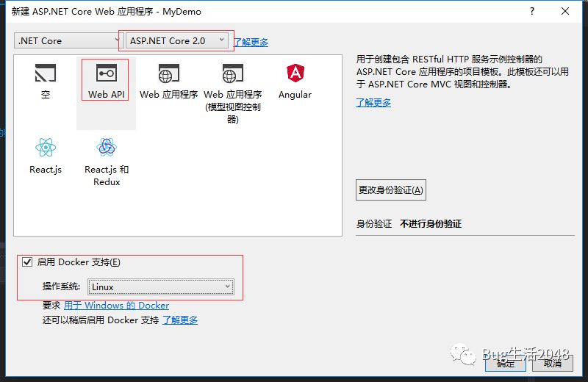Open 了解更多 link under template description
The image size is (588, 382).
tap(373, 102)
